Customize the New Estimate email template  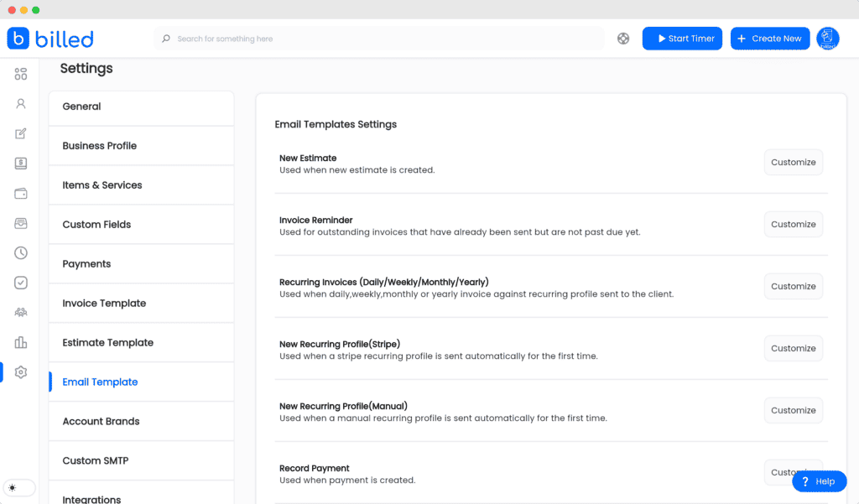coord(793,162)
